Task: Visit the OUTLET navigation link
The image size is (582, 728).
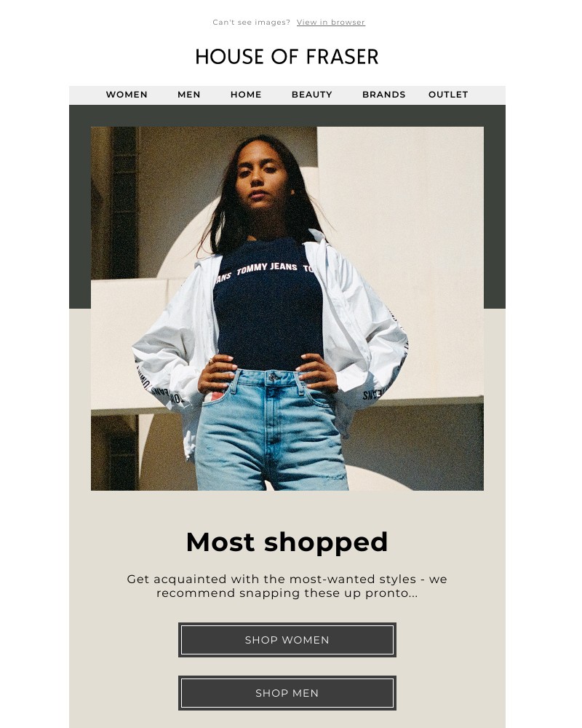Action: tap(448, 95)
